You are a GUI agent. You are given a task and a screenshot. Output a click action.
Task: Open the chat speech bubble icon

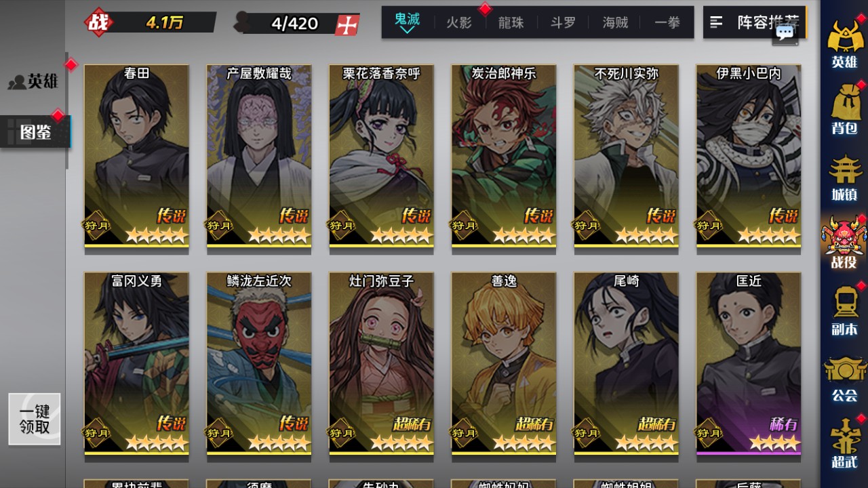click(785, 33)
